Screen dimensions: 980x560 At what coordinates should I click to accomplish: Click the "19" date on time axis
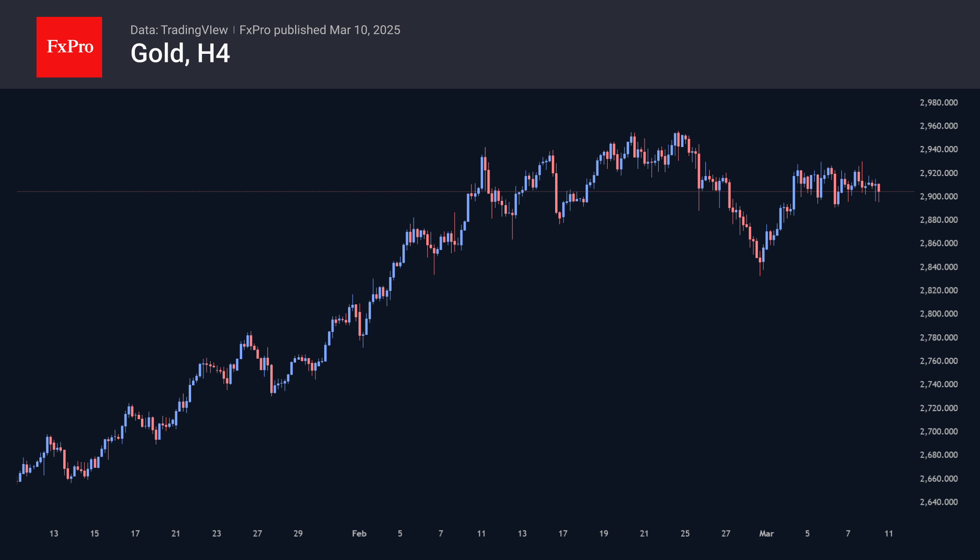click(603, 533)
